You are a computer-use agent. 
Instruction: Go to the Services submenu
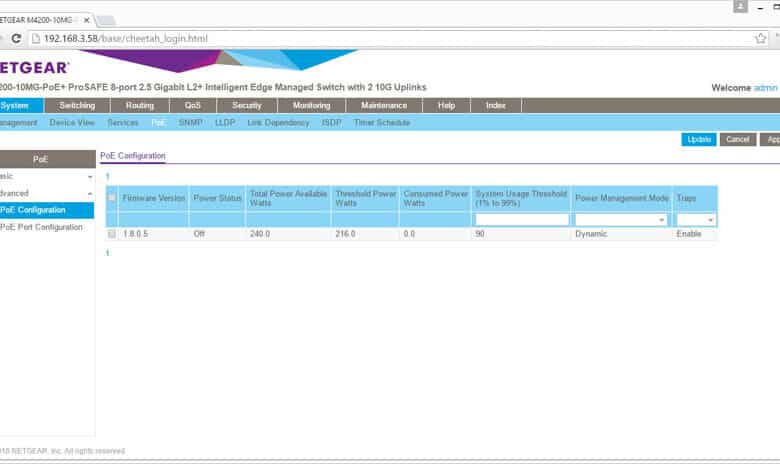pos(123,122)
